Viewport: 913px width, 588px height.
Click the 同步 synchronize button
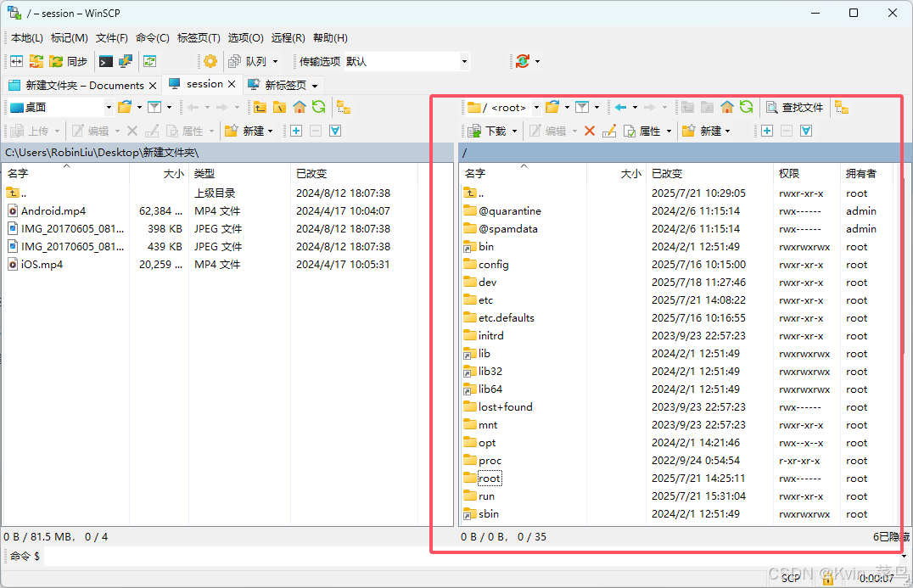(x=68, y=61)
